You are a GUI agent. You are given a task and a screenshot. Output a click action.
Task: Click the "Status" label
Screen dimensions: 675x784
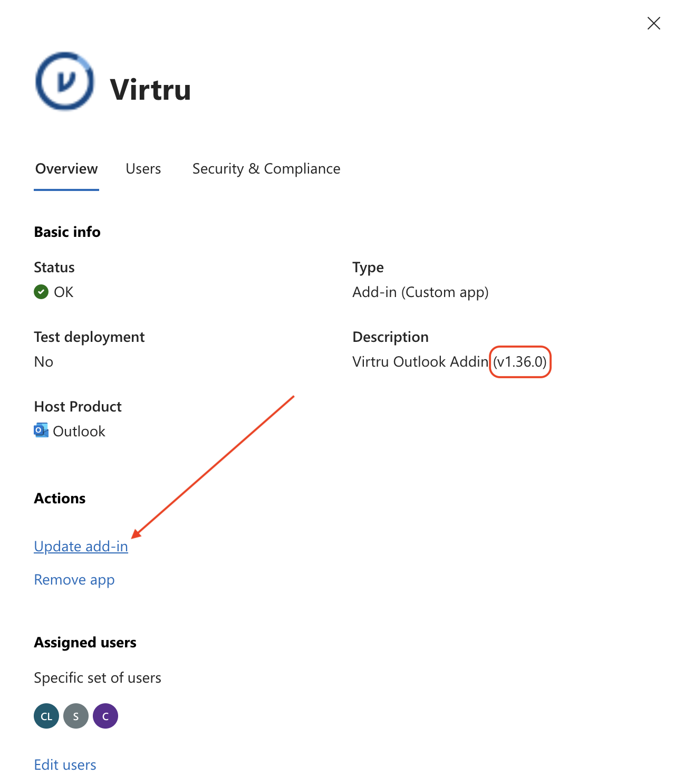[54, 267]
